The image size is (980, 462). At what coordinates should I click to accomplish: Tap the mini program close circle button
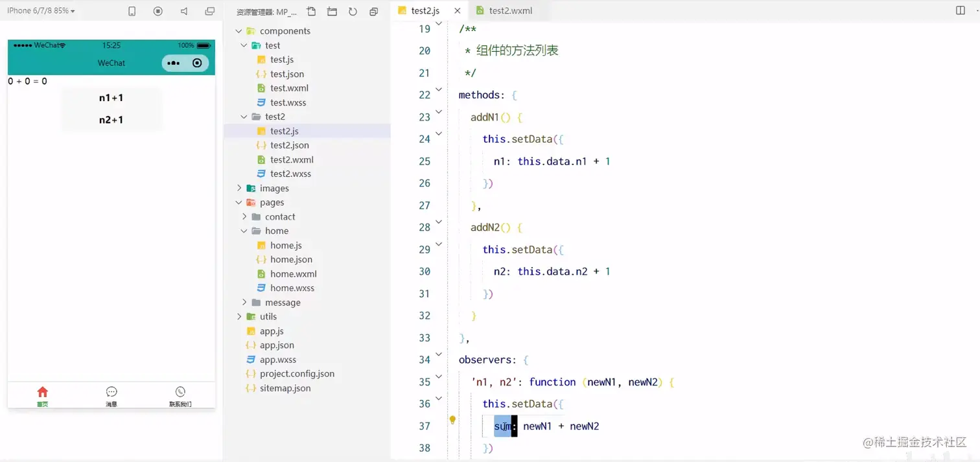click(x=197, y=63)
